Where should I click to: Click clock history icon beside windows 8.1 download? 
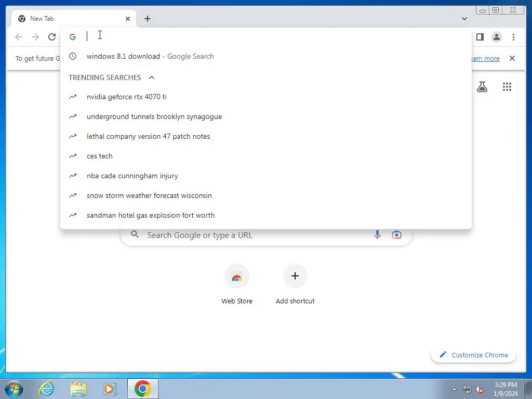73,56
